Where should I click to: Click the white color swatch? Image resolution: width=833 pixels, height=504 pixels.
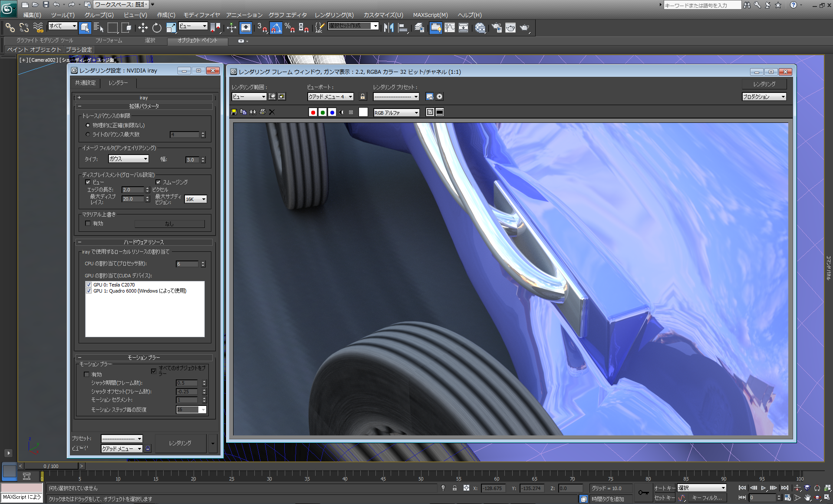coord(363,112)
